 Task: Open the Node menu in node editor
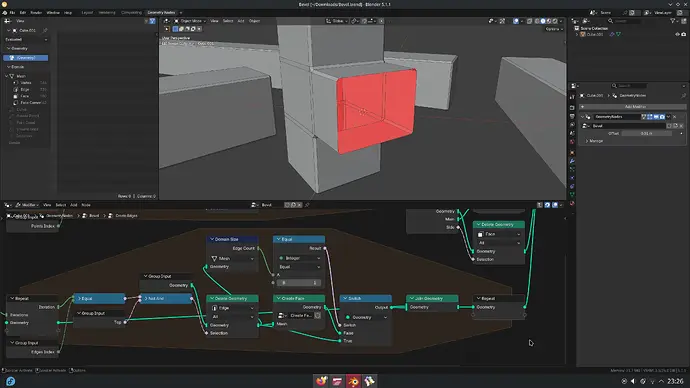(x=86, y=205)
